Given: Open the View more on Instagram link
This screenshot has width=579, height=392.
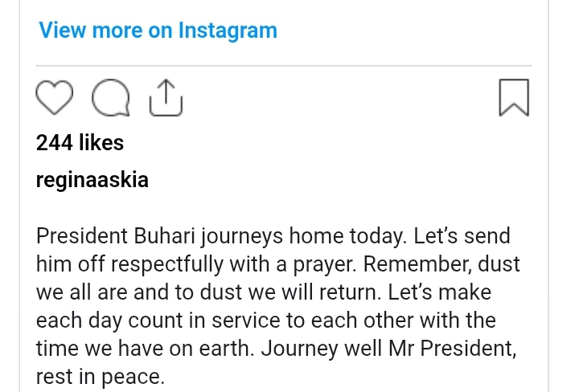Looking at the screenshot, I should [158, 31].
